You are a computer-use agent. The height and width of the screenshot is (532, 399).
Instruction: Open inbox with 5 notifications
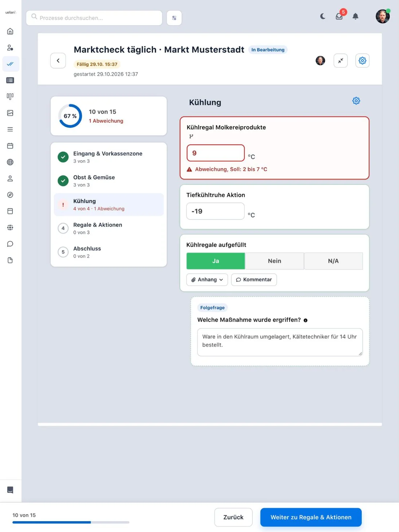[339, 16]
